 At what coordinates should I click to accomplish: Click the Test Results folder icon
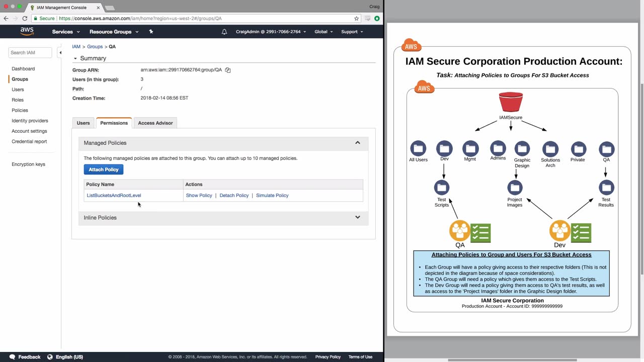606,188
